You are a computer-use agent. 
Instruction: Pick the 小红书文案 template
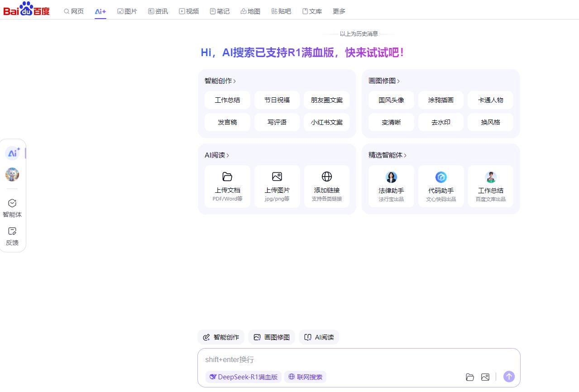click(327, 122)
